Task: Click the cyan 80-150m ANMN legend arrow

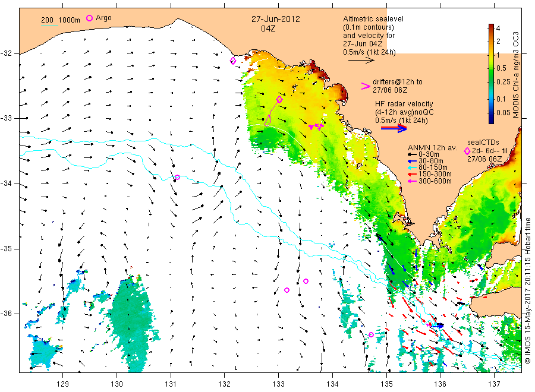Action: tap(412, 167)
